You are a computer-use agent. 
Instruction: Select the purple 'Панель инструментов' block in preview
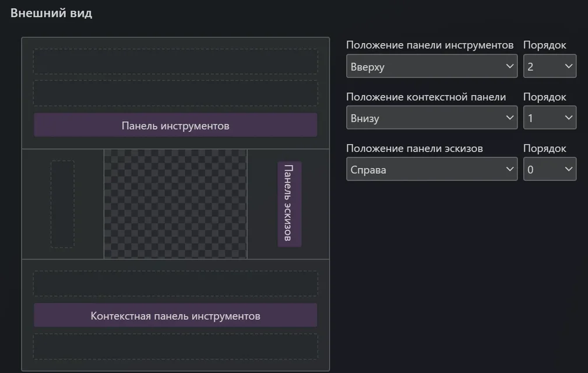pos(175,125)
